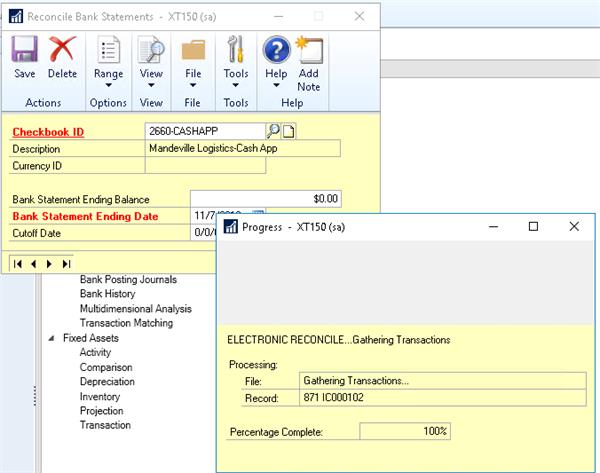This screenshot has width=600, height=473.
Task: Go to previous record arrow
Action: coord(34,264)
